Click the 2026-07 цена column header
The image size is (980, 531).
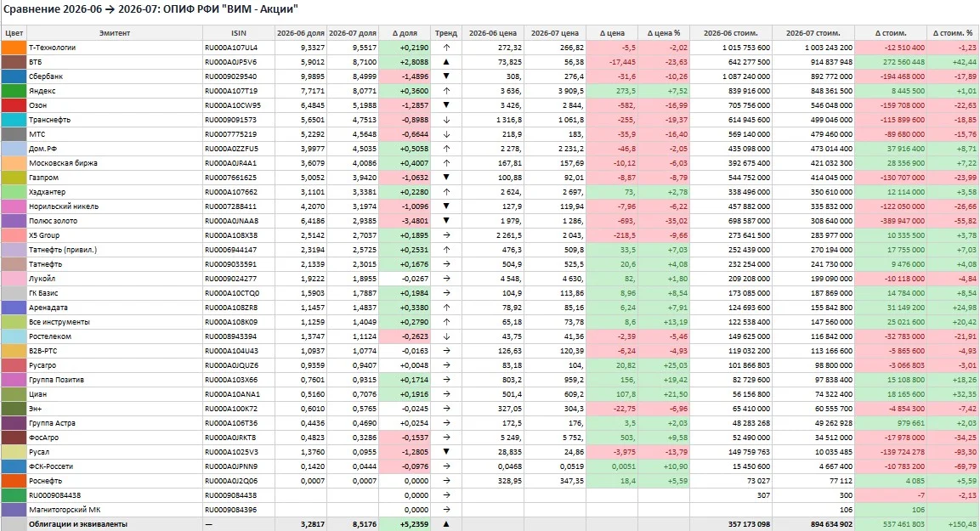point(554,33)
